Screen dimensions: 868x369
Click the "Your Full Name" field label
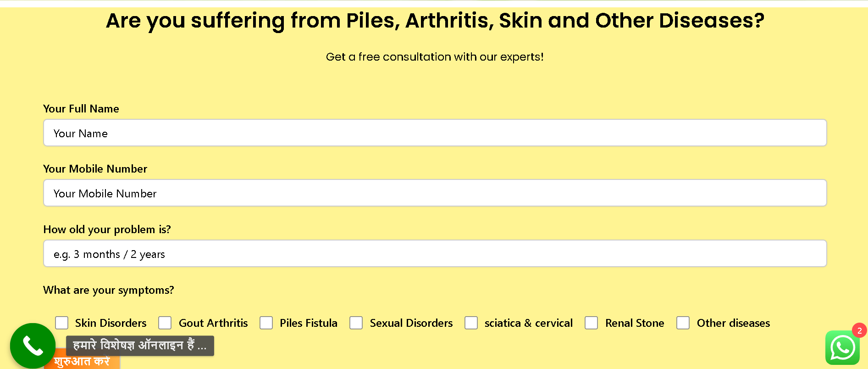coord(81,109)
